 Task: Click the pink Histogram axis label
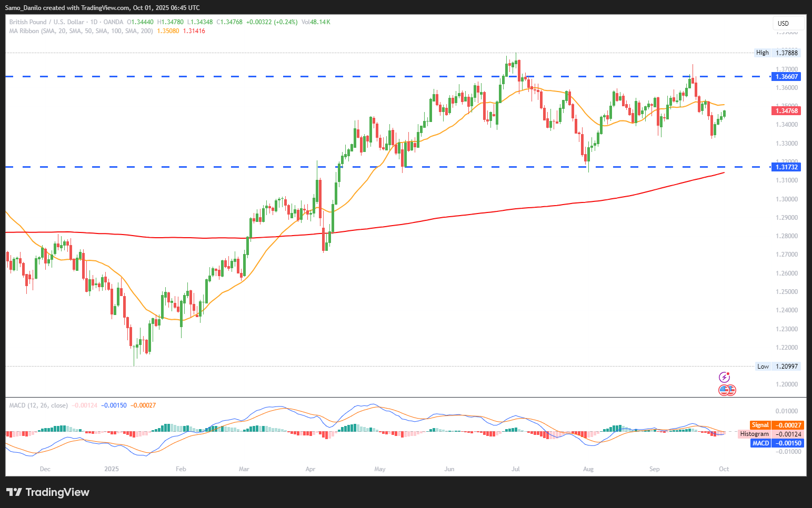pyautogui.click(x=754, y=434)
